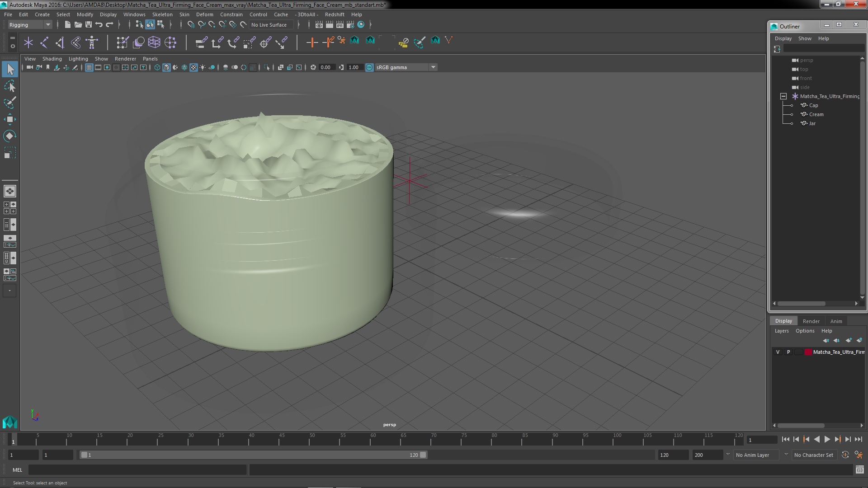The width and height of the screenshot is (868, 488).
Task: Collapse Matcha_Tea_Ultra_Firming group in Outliner
Action: 783,96
